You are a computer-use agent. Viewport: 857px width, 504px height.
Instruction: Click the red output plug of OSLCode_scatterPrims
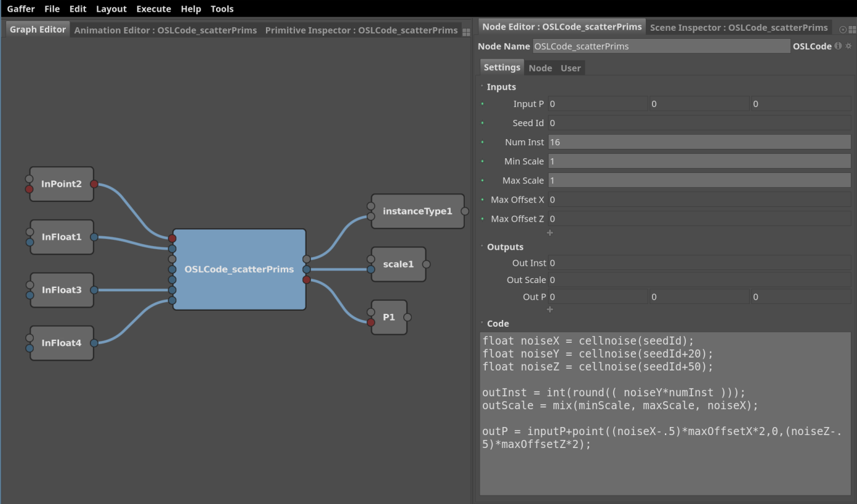click(307, 280)
